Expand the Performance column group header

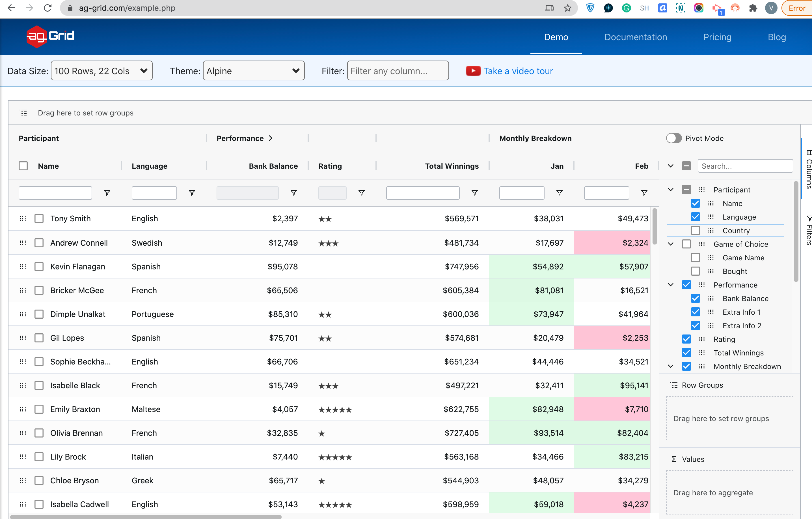point(271,138)
